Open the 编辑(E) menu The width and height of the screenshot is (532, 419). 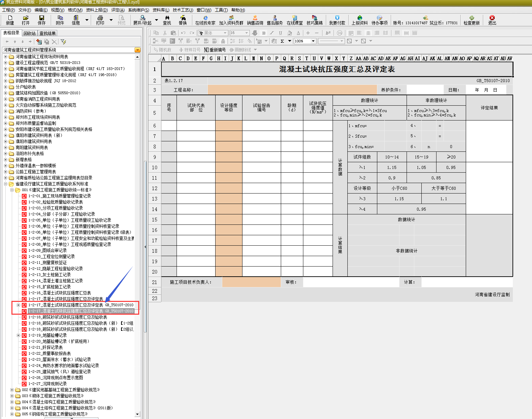pyautogui.click(x=41, y=10)
